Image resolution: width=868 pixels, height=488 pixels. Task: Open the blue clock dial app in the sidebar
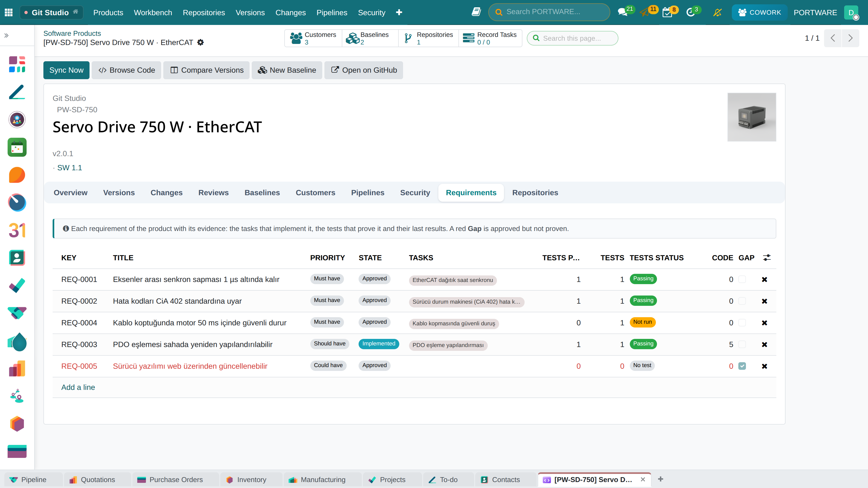pos(17,203)
